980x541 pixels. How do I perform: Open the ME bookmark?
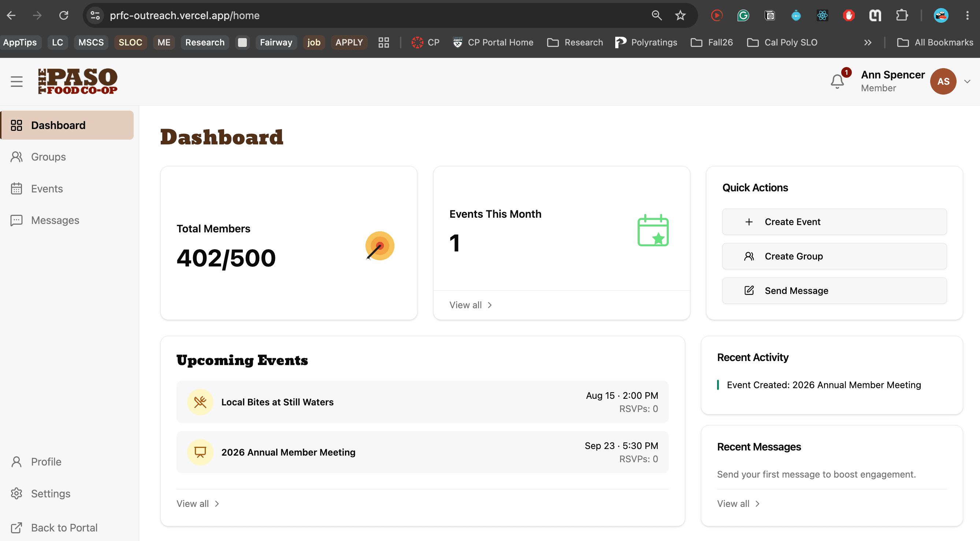(164, 42)
